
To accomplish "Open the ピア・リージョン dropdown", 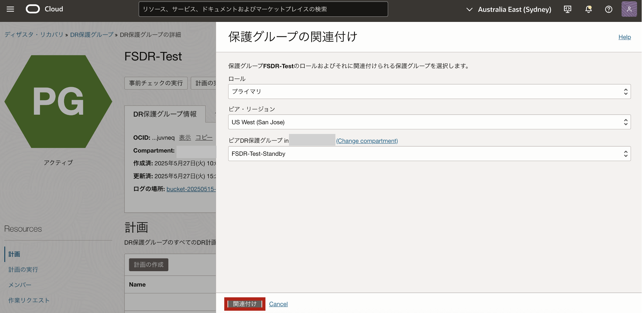I will pyautogui.click(x=429, y=122).
